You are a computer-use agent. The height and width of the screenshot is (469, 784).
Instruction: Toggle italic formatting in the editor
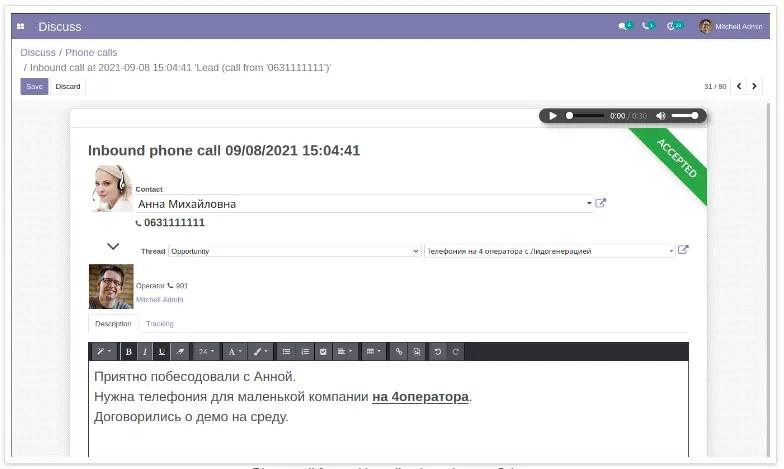point(144,352)
